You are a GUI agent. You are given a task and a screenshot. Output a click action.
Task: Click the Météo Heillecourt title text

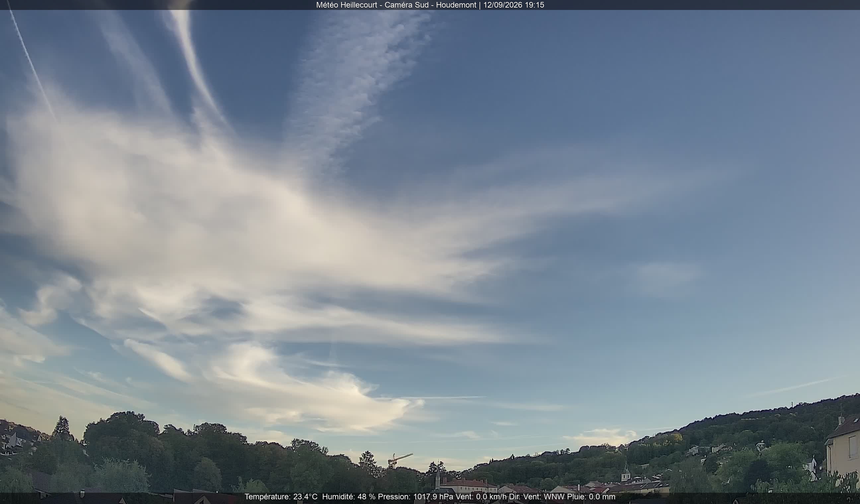[346, 5]
